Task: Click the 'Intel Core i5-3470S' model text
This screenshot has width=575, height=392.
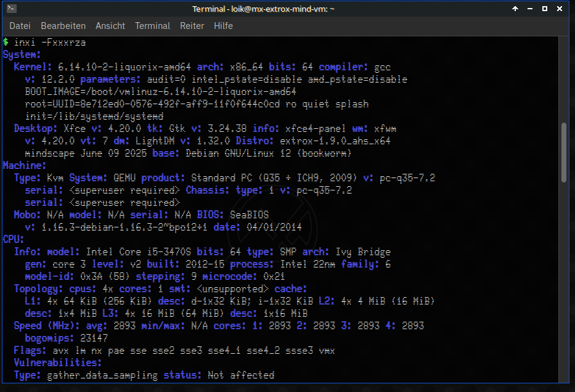Action: [138, 252]
